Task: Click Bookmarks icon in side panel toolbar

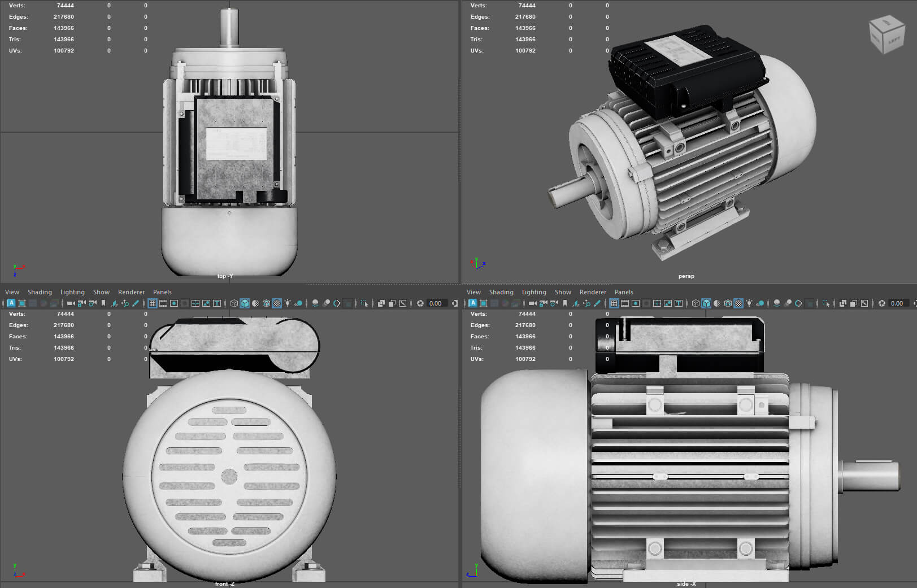Action: (x=566, y=303)
